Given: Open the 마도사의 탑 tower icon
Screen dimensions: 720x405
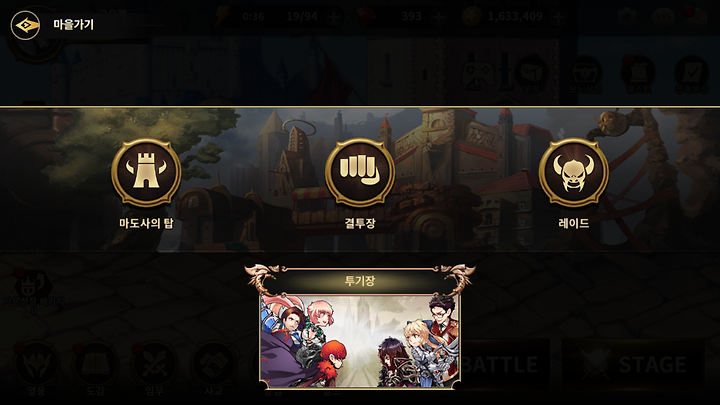Looking at the screenshot, I should (146, 172).
